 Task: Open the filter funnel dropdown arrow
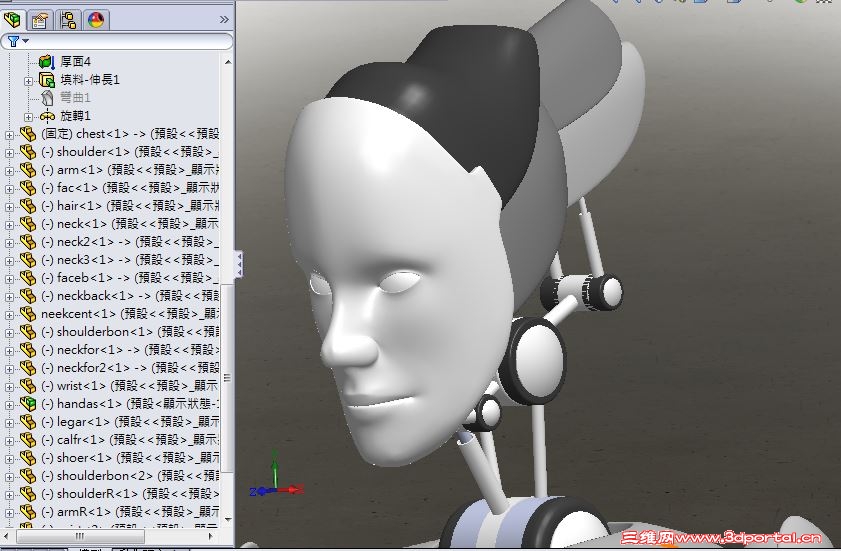[25, 41]
